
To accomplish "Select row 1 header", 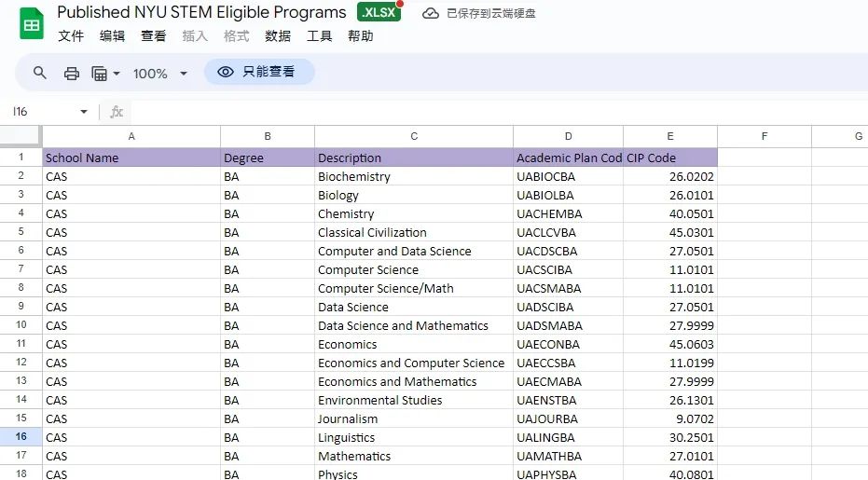I will pos(21,158).
